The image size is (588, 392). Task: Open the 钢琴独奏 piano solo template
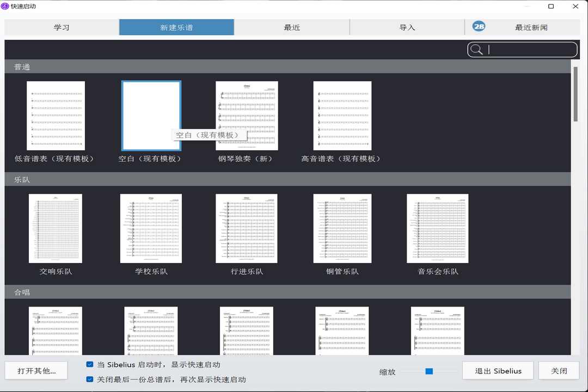click(x=247, y=115)
